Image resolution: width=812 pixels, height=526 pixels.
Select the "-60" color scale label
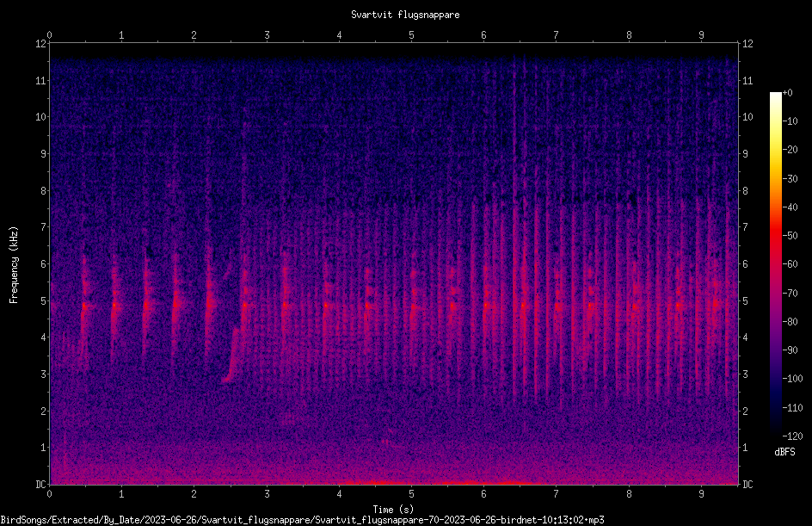click(x=790, y=264)
